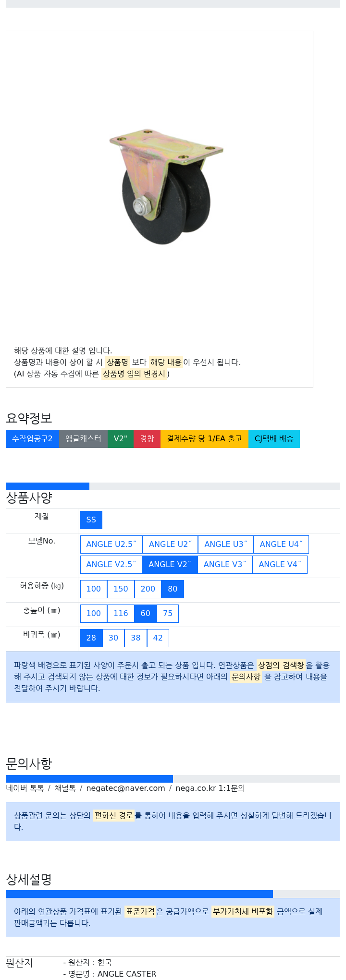Viewport: 346px width, 980px height.
Task: Select the ANGLE V2″ model option
Action: [170, 565]
